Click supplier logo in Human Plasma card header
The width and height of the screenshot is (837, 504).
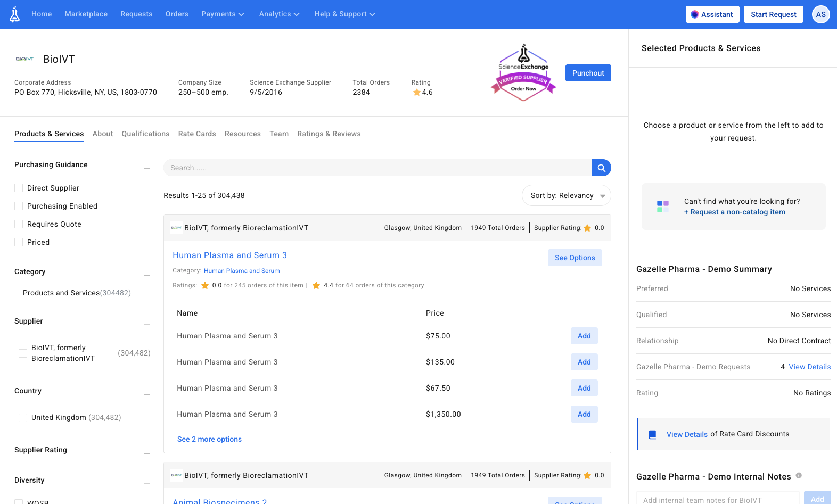177,228
